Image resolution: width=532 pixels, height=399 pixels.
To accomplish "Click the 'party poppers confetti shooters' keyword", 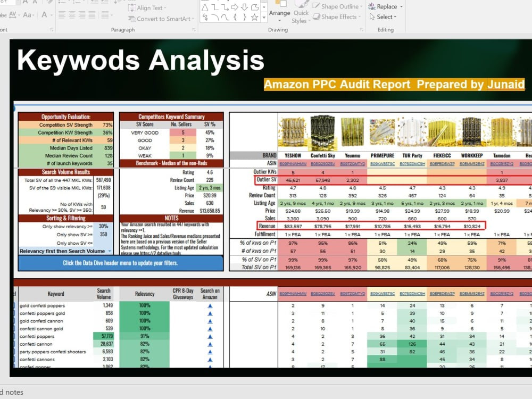I will tap(53, 352).
